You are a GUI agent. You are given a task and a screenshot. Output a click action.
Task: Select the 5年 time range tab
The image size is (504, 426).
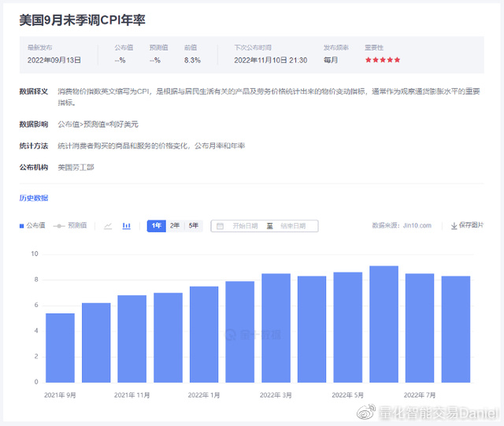tap(194, 226)
